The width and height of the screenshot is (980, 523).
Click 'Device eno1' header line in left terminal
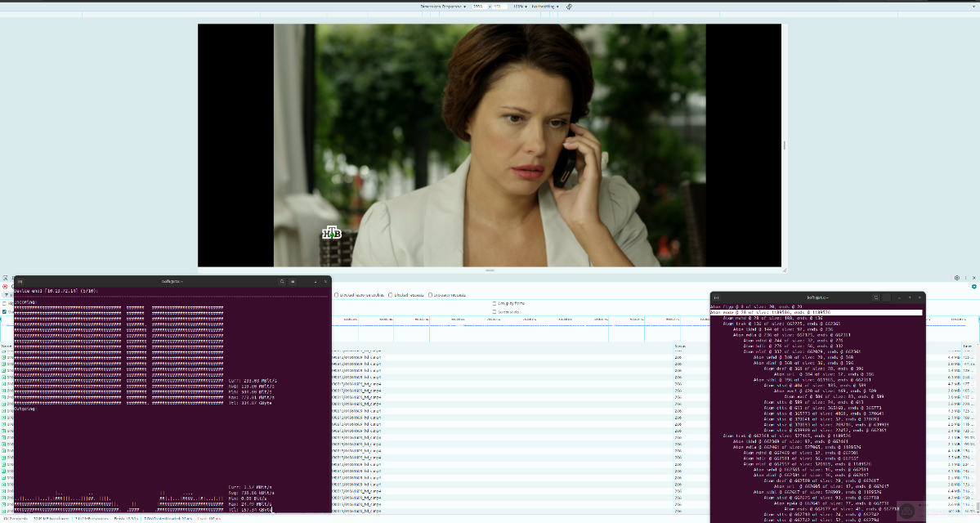[56, 291]
